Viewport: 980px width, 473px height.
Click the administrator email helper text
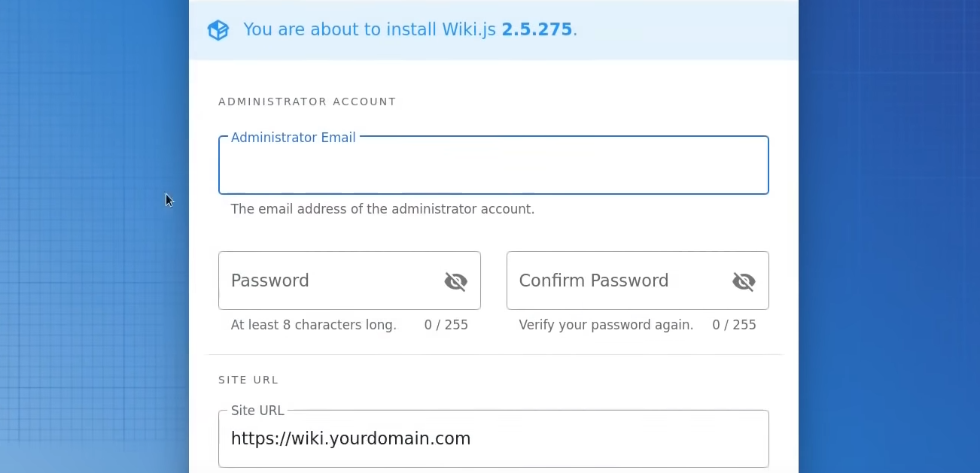382,209
